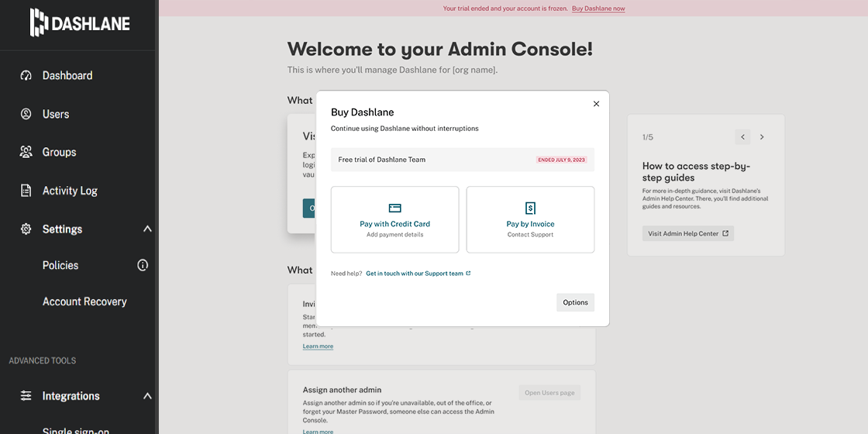Click the Dashboard gauge icon
Screen dimensions: 868x434
[26, 75]
